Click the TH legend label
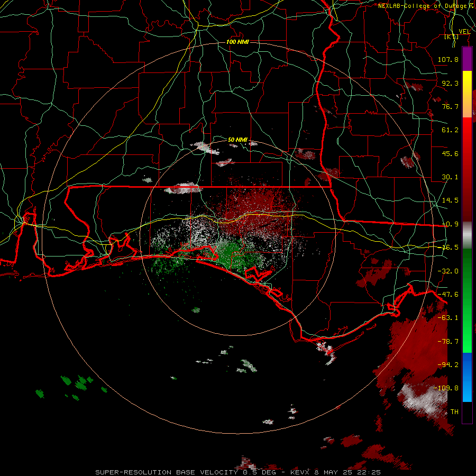 tap(454, 412)
